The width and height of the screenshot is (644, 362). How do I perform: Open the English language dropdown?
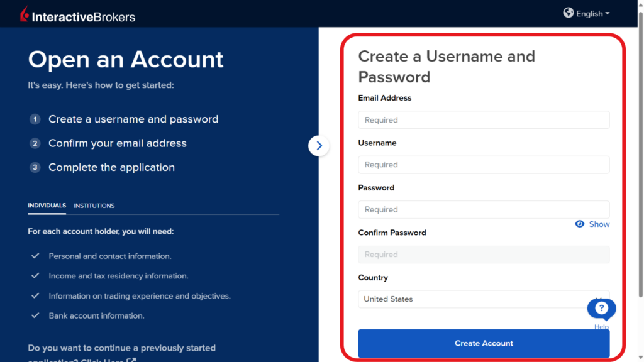pyautogui.click(x=587, y=13)
